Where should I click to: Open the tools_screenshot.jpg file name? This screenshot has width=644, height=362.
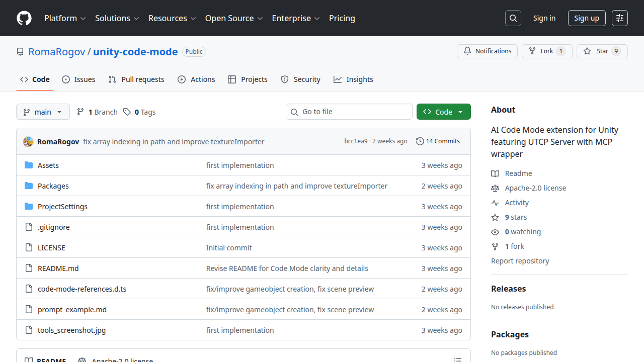pos(72,330)
